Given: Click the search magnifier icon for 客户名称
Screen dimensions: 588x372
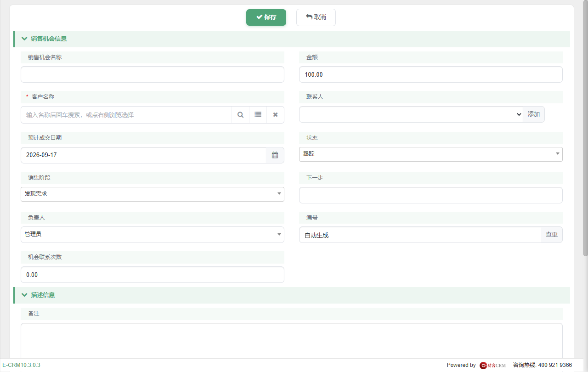Looking at the screenshot, I should click(240, 115).
